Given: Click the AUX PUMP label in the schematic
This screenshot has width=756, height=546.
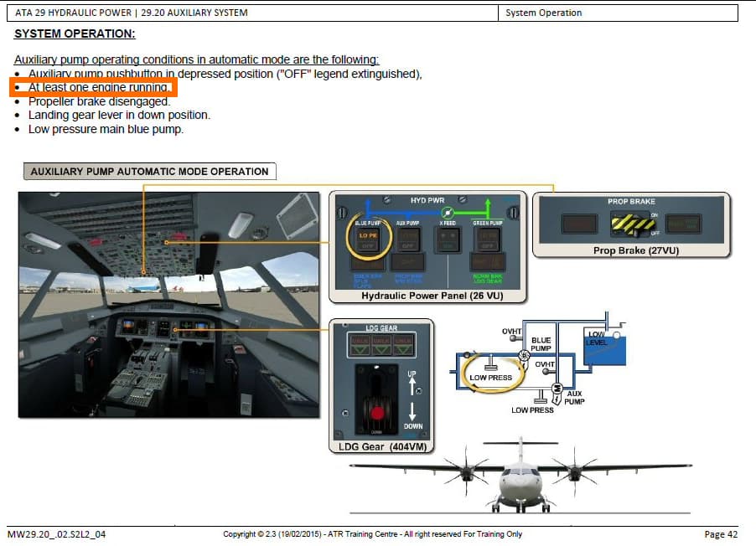Looking at the screenshot, I should point(574,398).
